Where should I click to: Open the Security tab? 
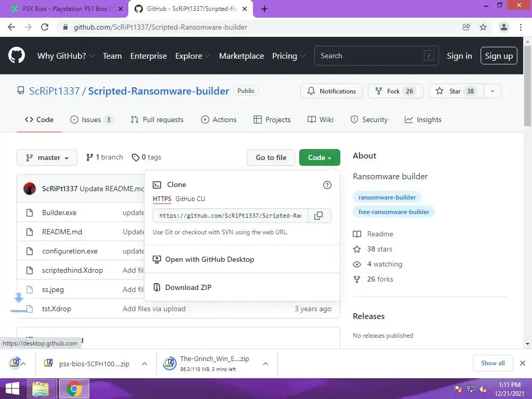(369, 120)
